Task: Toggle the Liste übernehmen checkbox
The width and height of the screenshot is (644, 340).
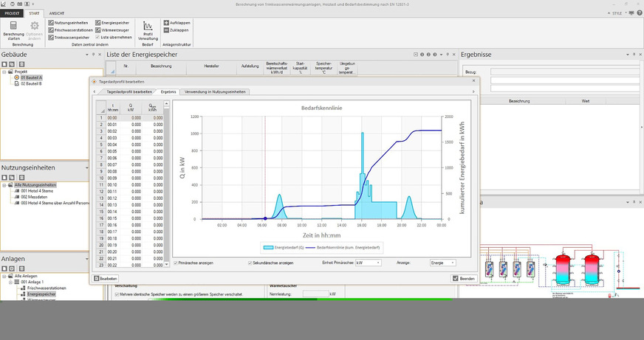Action: tap(97, 37)
